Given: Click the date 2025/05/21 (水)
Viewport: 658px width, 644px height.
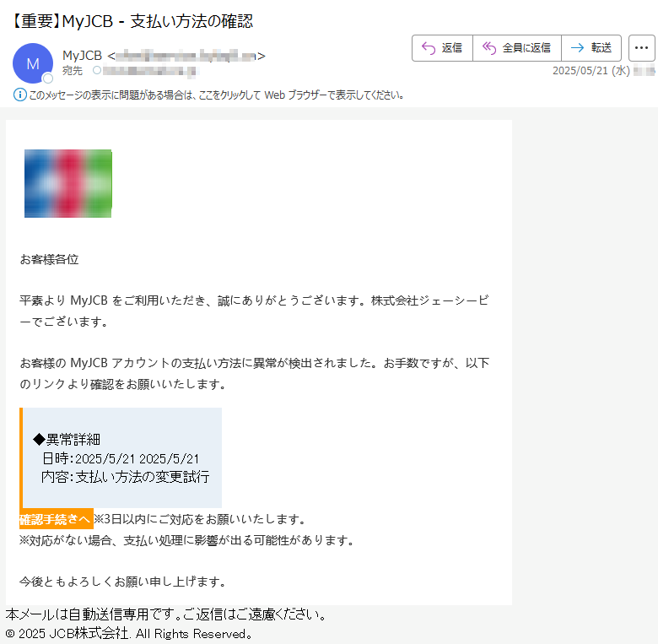Looking at the screenshot, I should 591,71.
